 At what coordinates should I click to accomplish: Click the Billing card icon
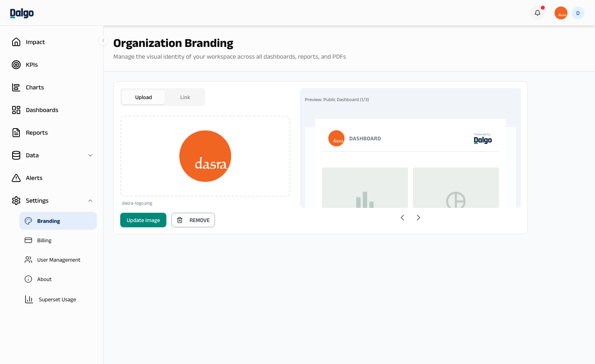pyautogui.click(x=28, y=240)
